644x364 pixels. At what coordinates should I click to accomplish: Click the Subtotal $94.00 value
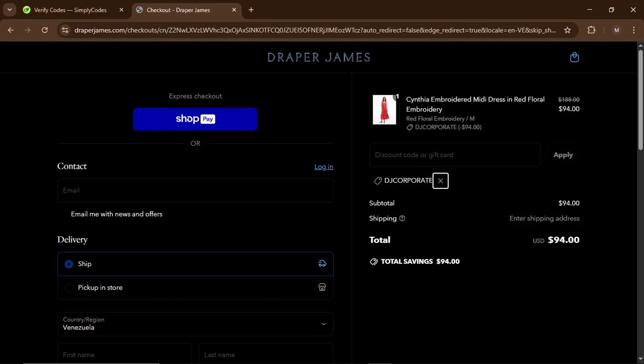coord(569,203)
